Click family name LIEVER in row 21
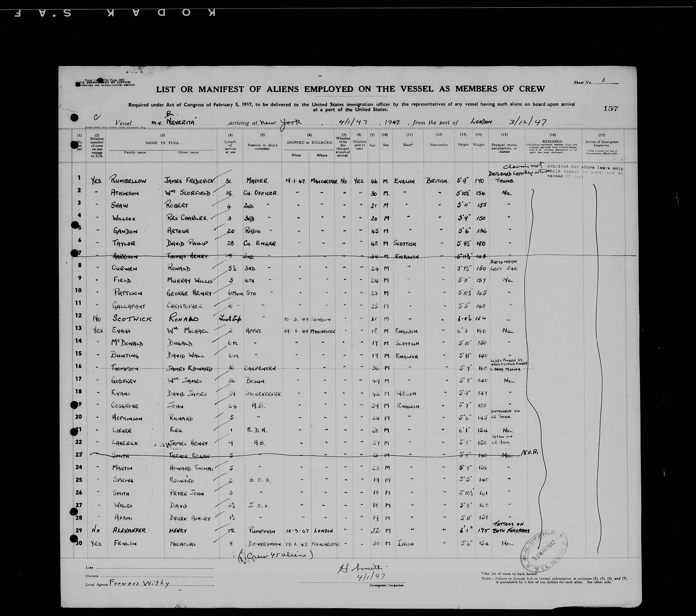This screenshot has width=696, height=616. pyautogui.click(x=122, y=431)
